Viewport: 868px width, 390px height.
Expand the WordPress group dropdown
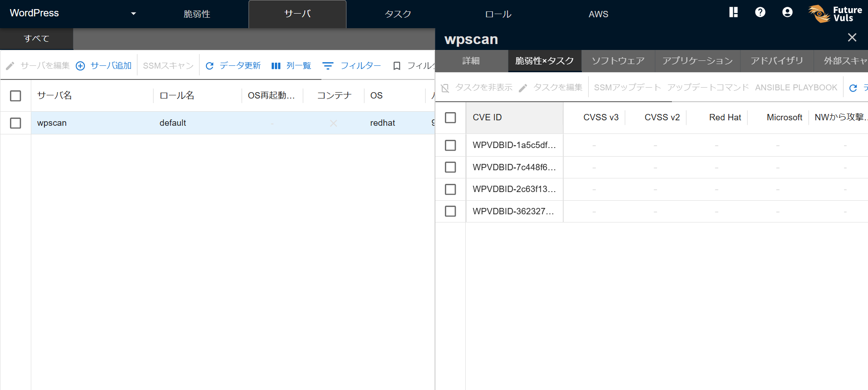click(133, 14)
